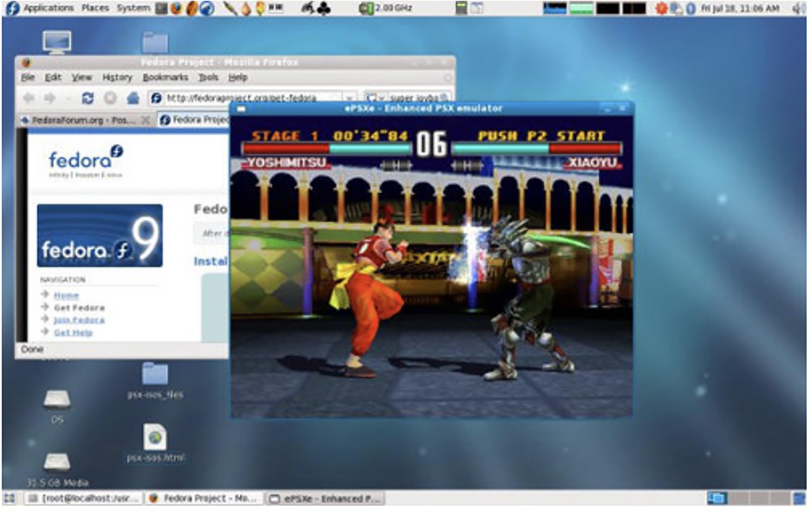Viewport: 812px width, 512px height.
Task: Click the calculator-like applet in top panel
Action: (461, 8)
